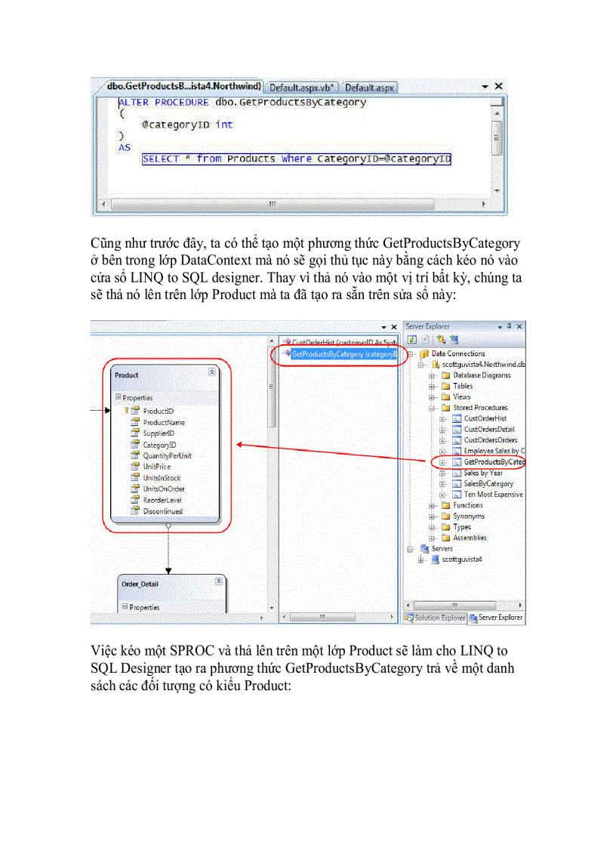Expand the Tables node

tap(432, 386)
